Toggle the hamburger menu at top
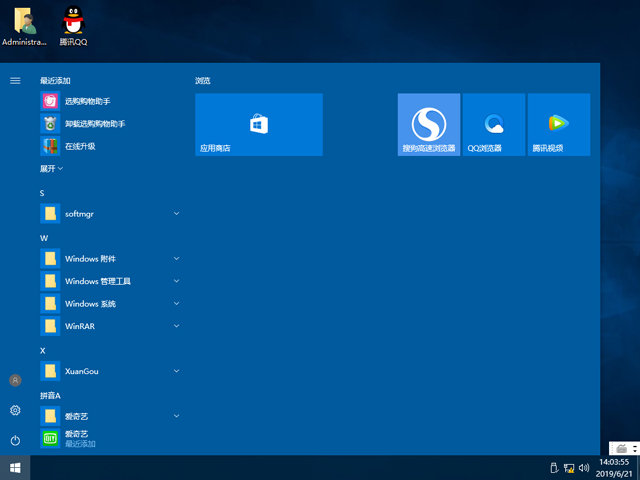 click(15, 80)
